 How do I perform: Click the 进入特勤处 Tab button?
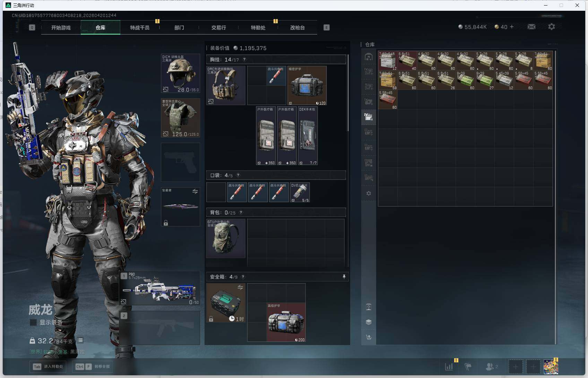48,367
